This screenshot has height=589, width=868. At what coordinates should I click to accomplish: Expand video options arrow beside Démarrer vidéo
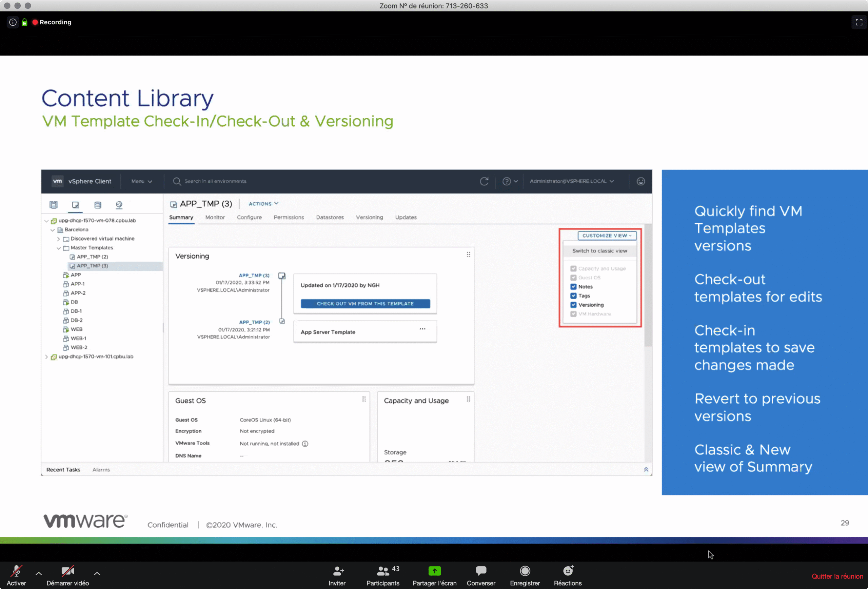coord(97,573)
